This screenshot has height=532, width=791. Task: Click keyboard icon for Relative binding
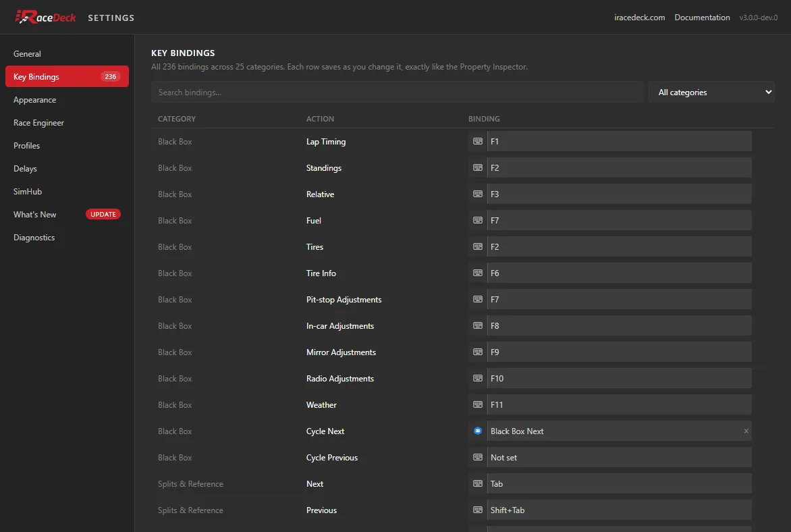[477, 194]
